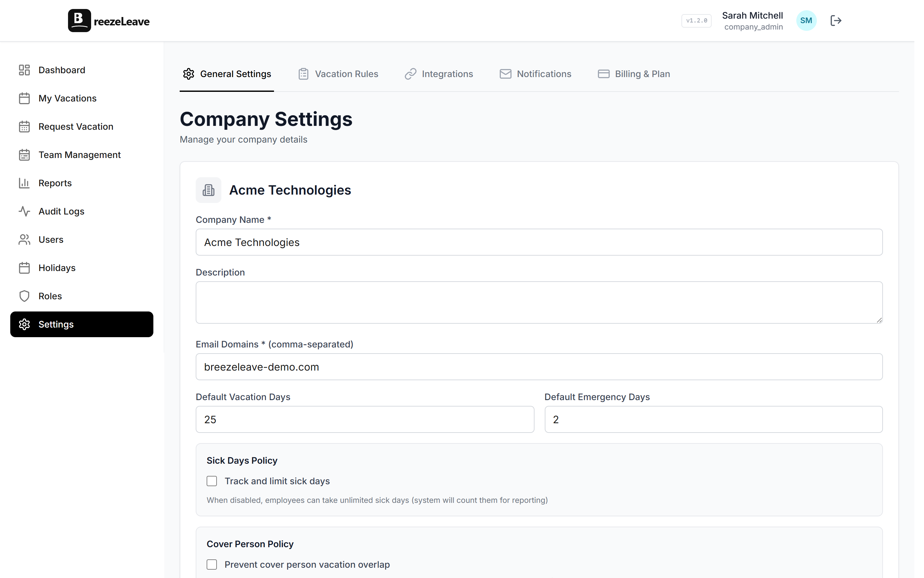924x578 pixels.
Task: Go to Team Management
Action: tap(82, 155)
